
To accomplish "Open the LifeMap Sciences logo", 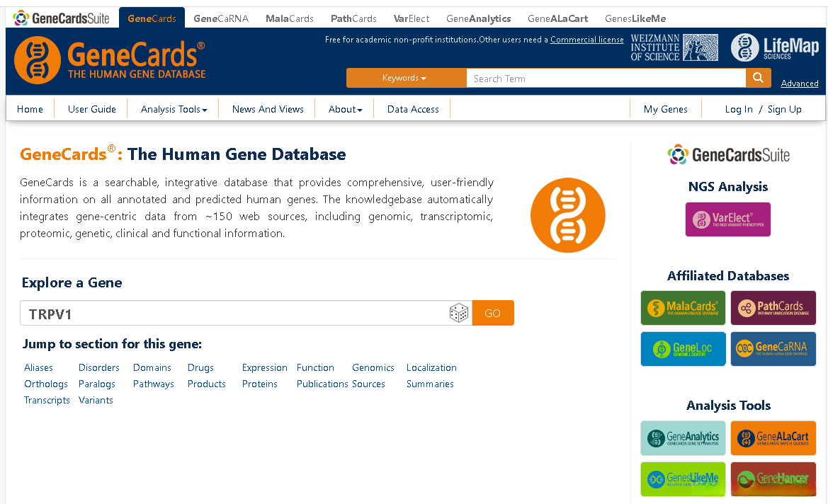I will coord(775,47).
